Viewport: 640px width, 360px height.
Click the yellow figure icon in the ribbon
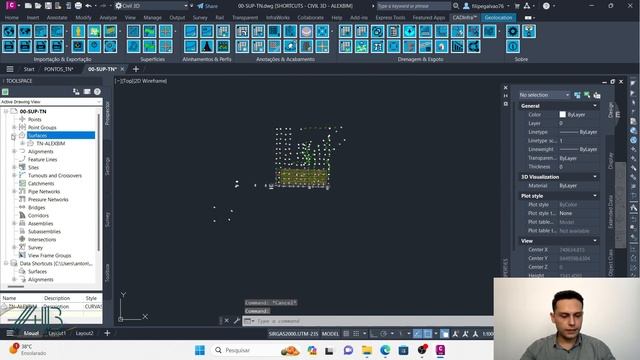[78, 31]
